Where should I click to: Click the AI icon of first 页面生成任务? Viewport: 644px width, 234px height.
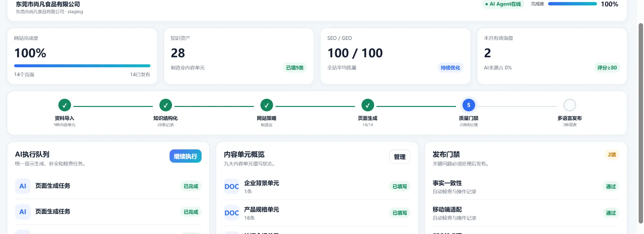23,186
